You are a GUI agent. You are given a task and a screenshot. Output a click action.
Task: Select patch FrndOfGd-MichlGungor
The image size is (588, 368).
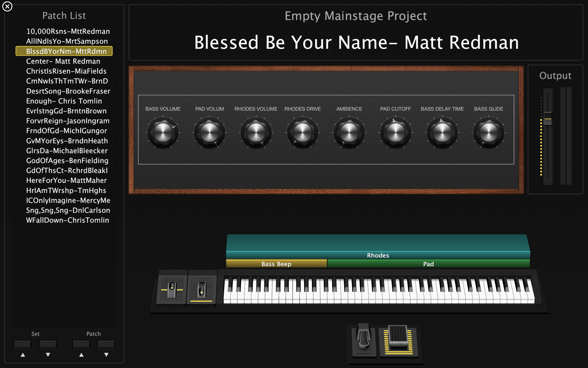(64, 131)
